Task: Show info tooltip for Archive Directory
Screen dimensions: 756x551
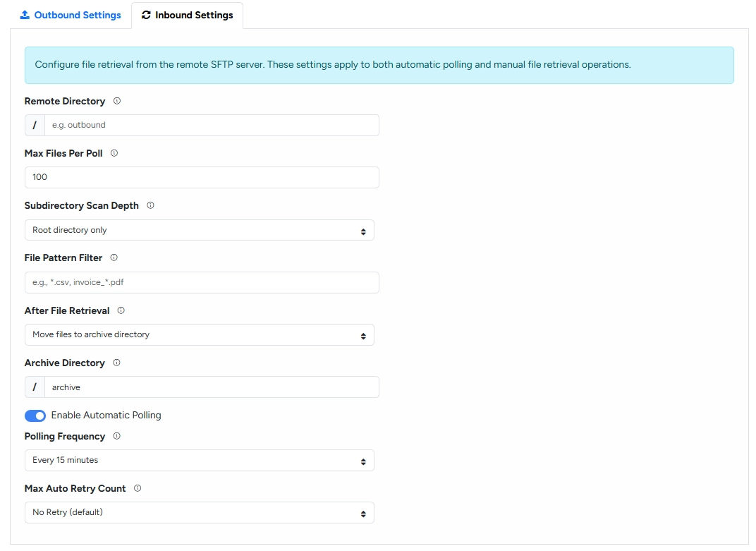Action: (x=116, y=363)
